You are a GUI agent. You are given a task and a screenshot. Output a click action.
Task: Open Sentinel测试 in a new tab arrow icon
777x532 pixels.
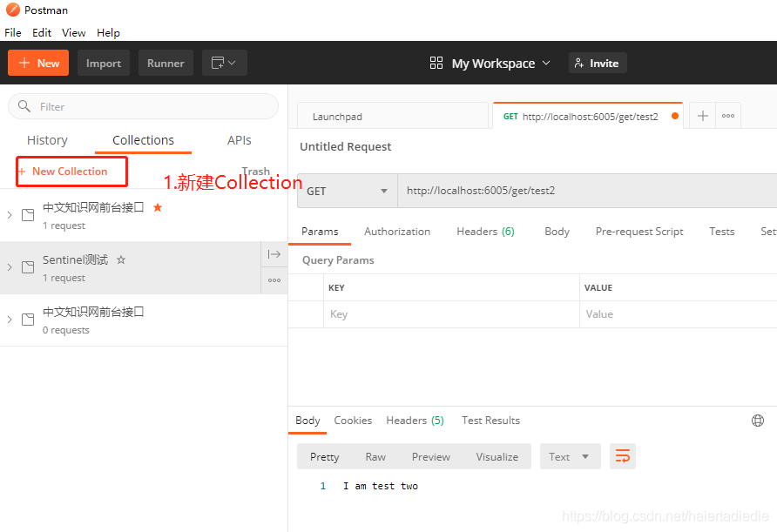pyautogui.click(x=274, y=253)
